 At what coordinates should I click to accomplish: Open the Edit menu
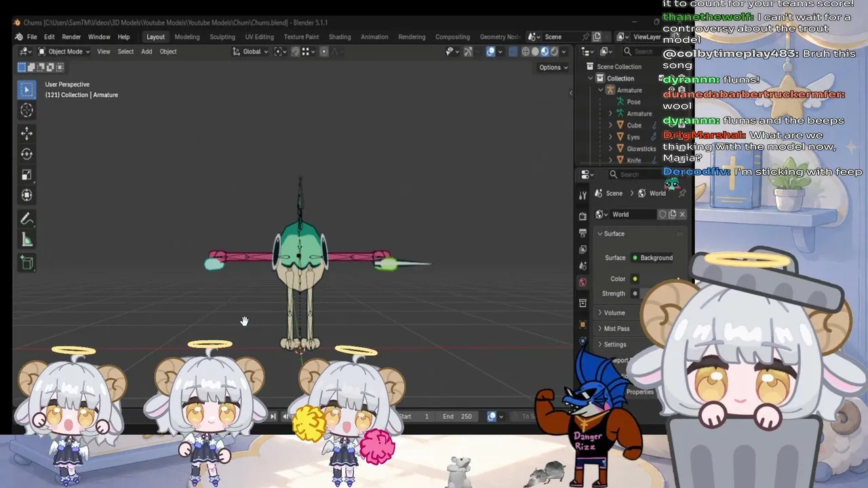tap(50, 37)
